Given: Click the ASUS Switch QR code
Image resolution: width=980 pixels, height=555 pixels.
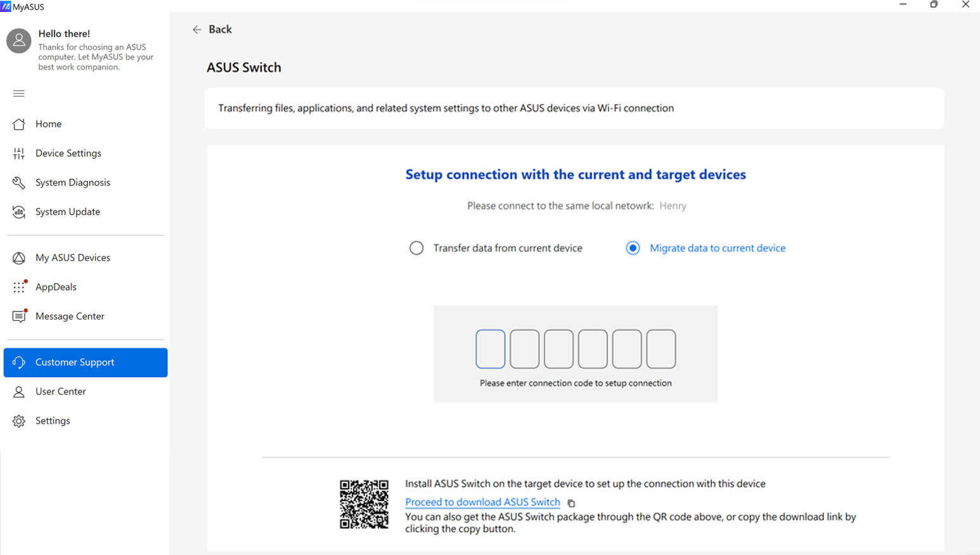Looking at the screenshot, I should [x=364, y=504].
